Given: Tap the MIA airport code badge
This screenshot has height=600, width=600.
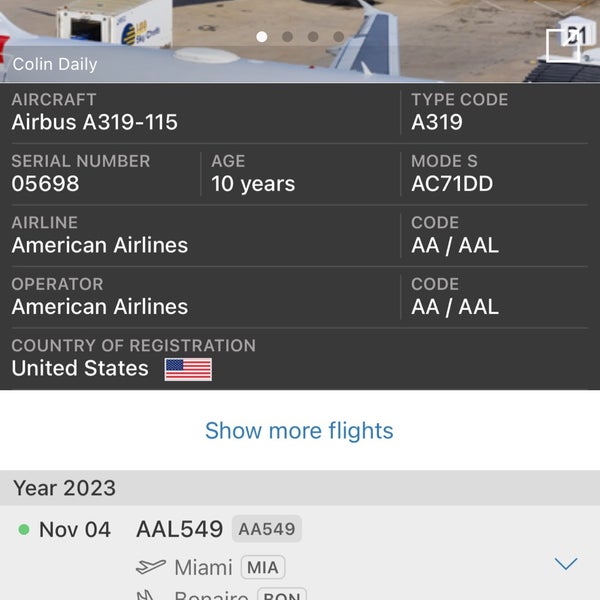Looking at the screenshot, I should pyautogui.click(x=264, y=568).
